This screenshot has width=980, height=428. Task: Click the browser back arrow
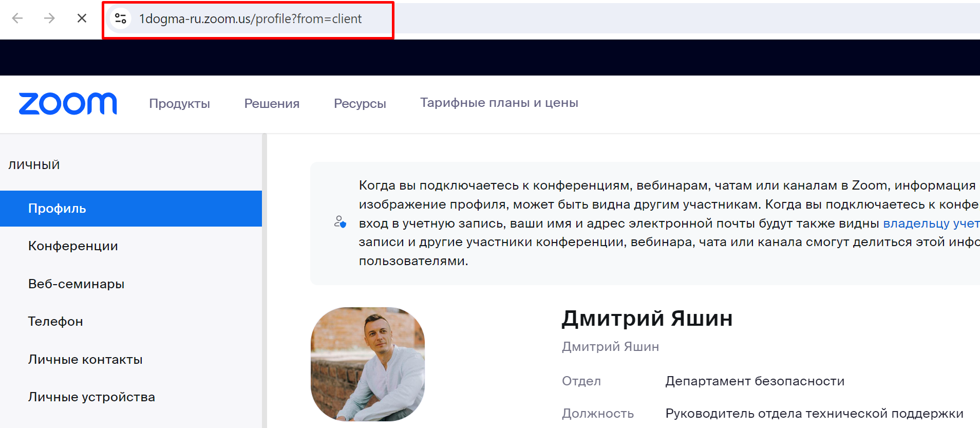[17, 18]
